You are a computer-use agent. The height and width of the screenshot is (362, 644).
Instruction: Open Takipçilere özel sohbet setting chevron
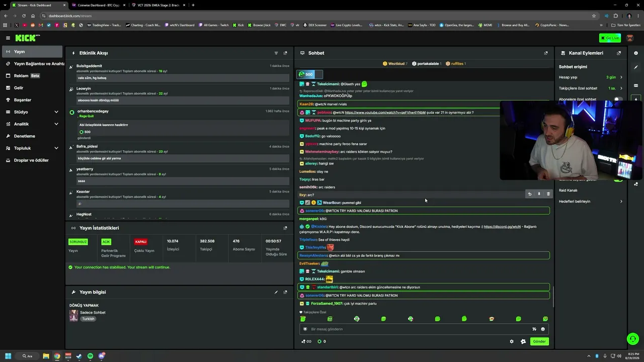point(621,88)
